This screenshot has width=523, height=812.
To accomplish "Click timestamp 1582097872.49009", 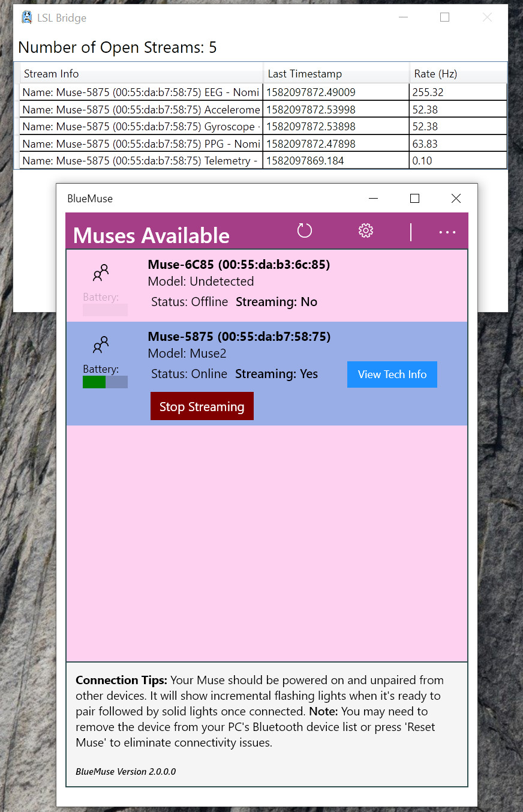I will (311, 92).
